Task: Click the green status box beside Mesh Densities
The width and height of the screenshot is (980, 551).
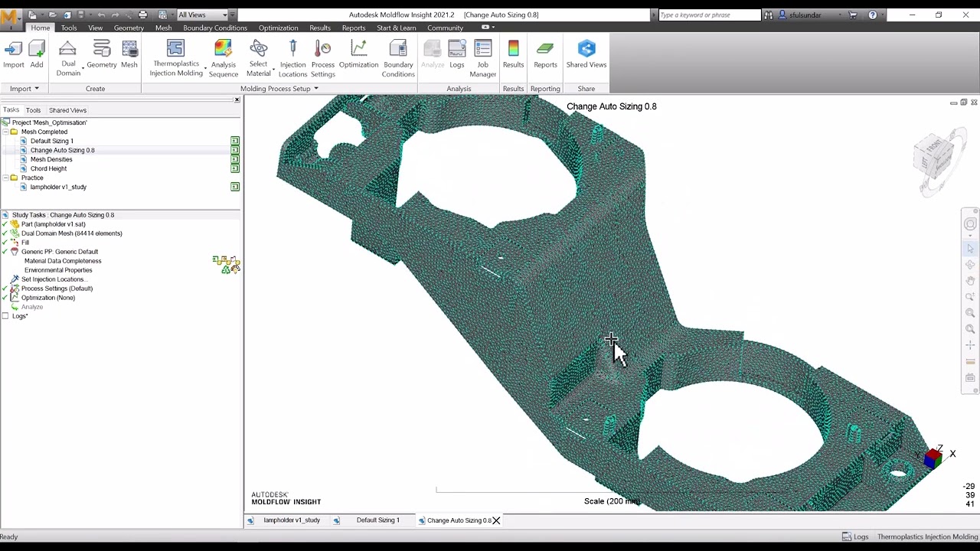Action: (235, 159)
